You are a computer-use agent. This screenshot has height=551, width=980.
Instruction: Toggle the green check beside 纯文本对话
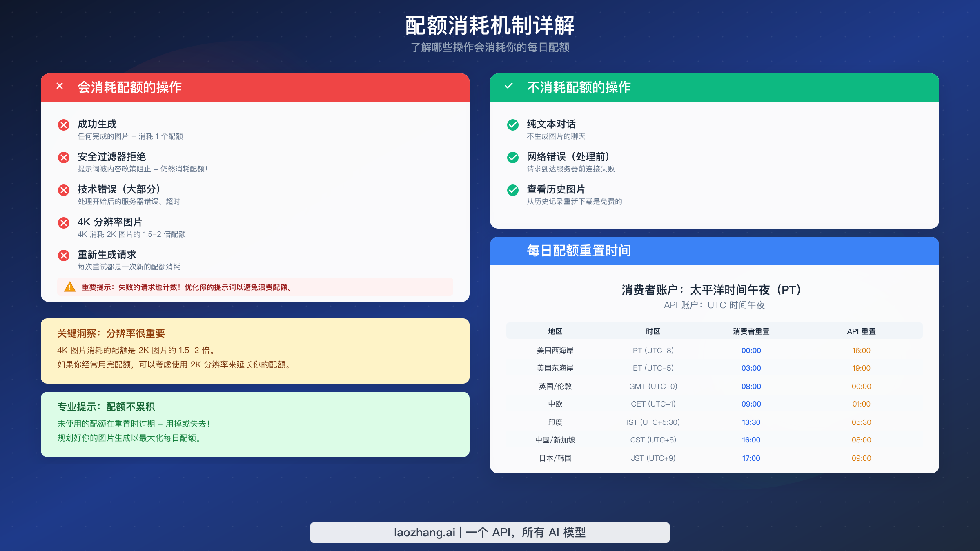(512, 125)
